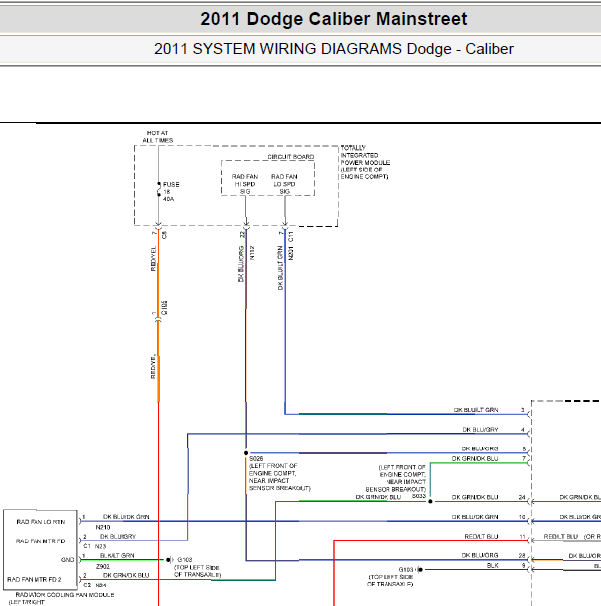Select the "N23" circuit label
The image size is (601, 606).
click(100, 546)
